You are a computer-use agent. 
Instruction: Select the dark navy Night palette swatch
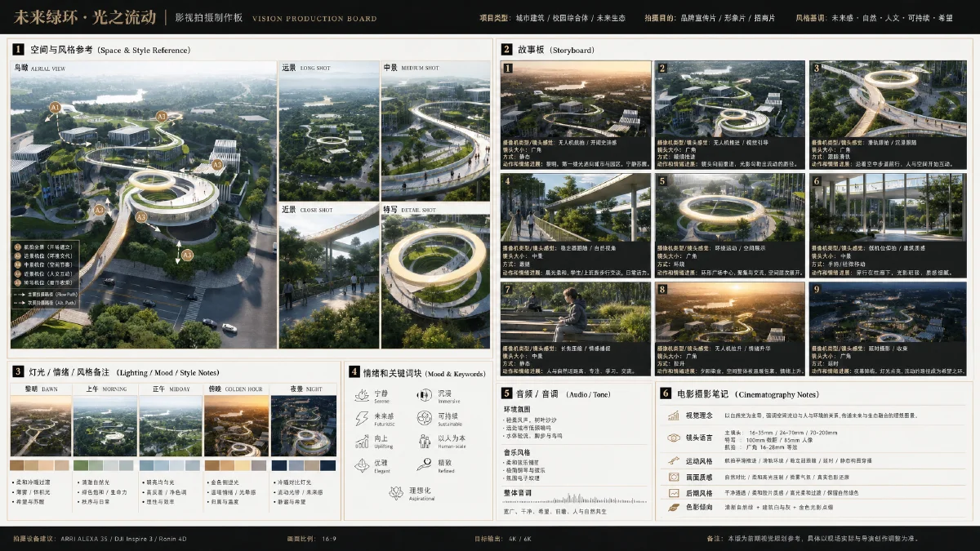point(278,464)
